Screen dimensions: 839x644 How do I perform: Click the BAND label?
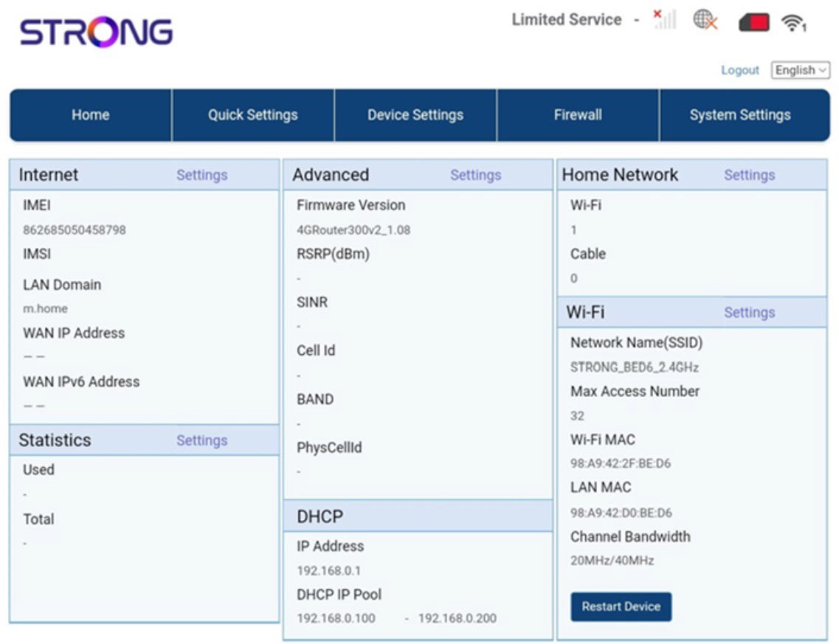(315, 399)
